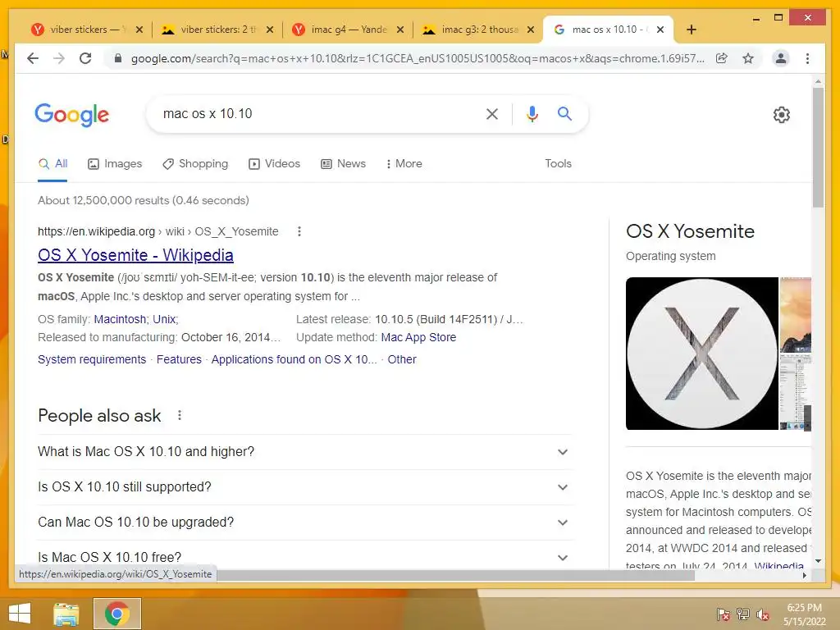Open Chrome three-dot menu

pyautogui.click(x=807, y=58)
